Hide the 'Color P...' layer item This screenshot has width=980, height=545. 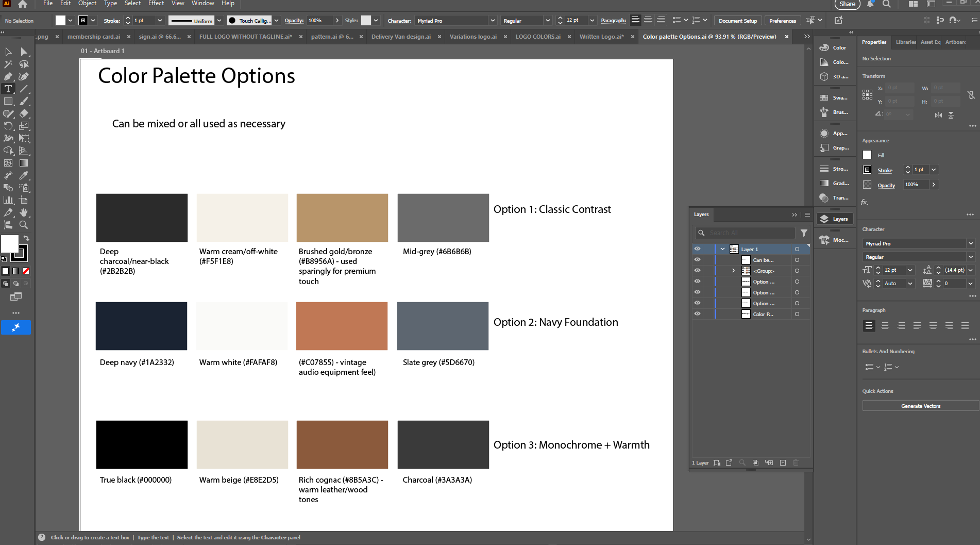coord(697,314)
